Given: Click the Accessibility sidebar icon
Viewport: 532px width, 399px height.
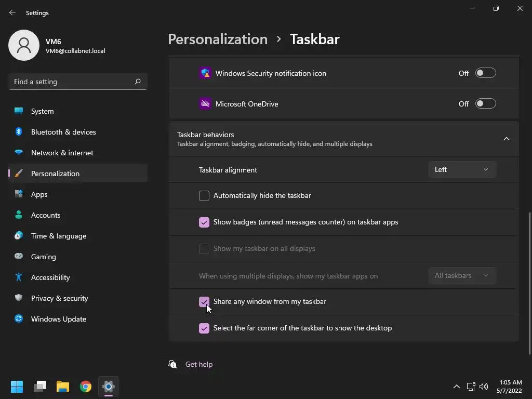Looking at the screenshot, I should [19, 277].
